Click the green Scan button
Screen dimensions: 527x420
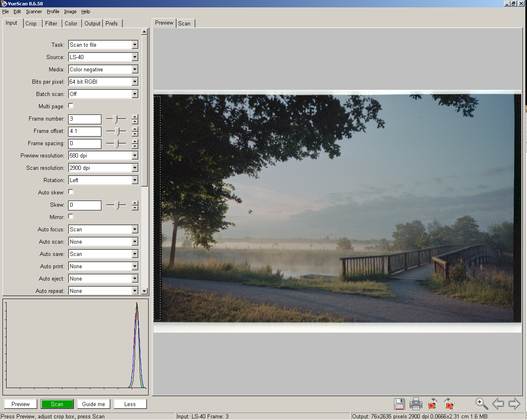point(57,404)
